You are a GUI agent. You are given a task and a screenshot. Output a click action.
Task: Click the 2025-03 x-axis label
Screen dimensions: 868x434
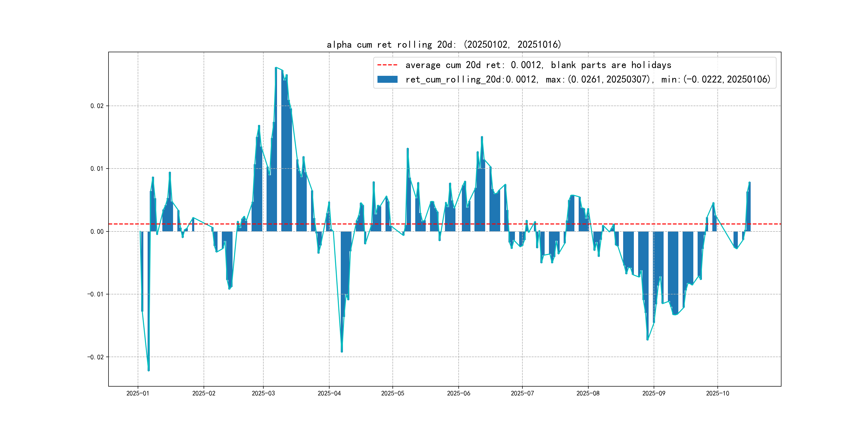(x=263, y=393)
